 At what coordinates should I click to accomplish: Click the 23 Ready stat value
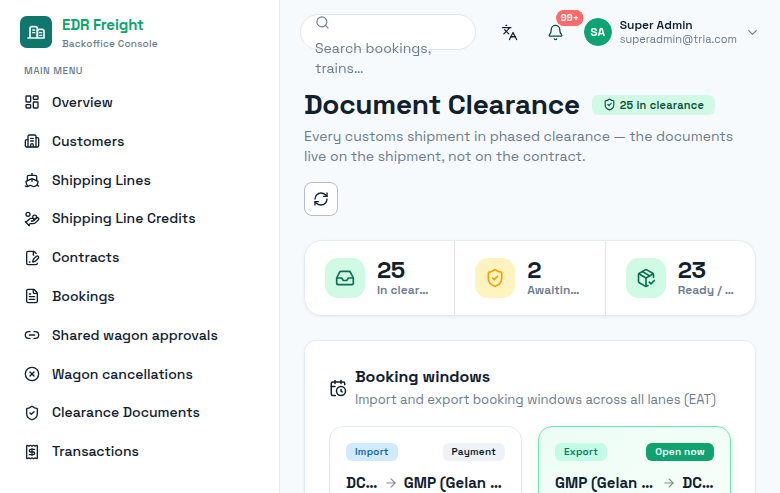pos(691,270)
